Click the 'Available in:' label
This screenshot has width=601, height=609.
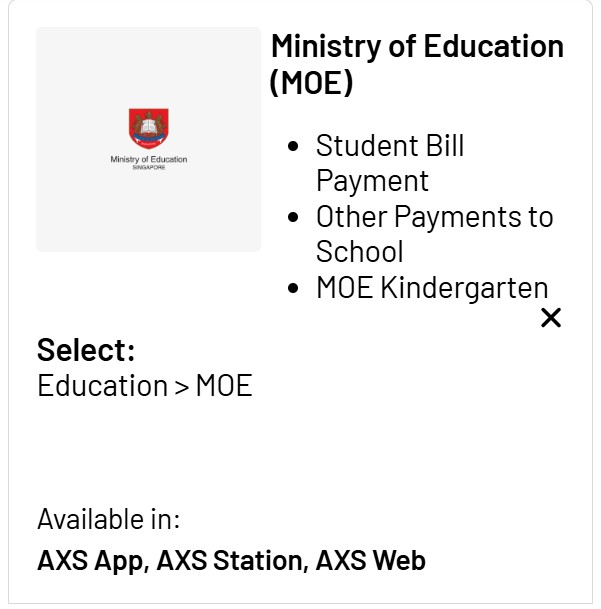click(x=108, y=519)
